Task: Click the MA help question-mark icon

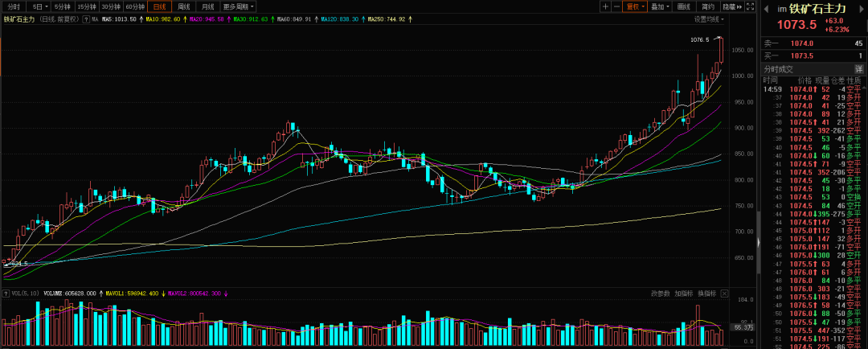Action: 86,19
